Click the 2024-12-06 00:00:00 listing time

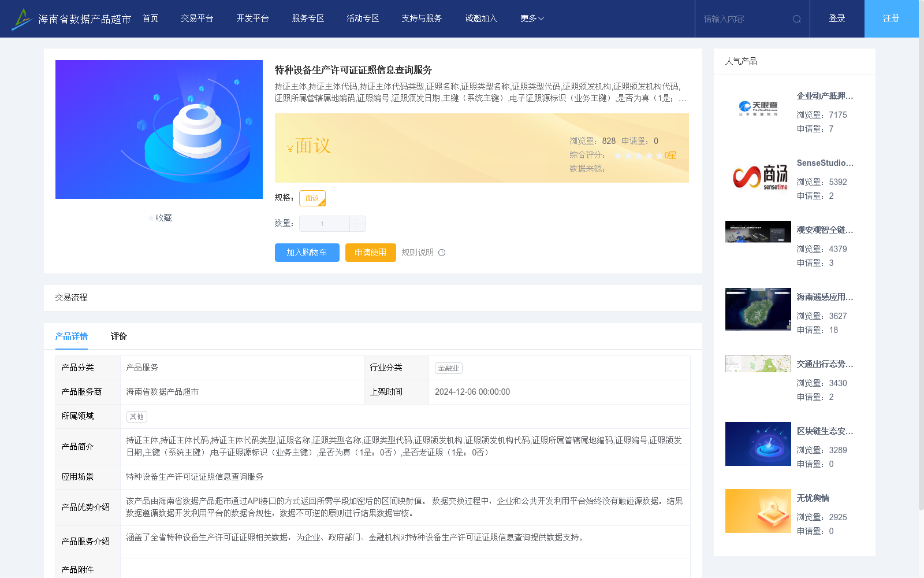[x=472, y=392]
